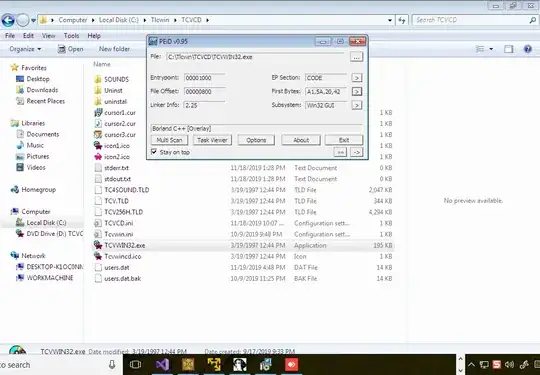
Task: Click the Search TCVCD field
Action: coord(471,20)
